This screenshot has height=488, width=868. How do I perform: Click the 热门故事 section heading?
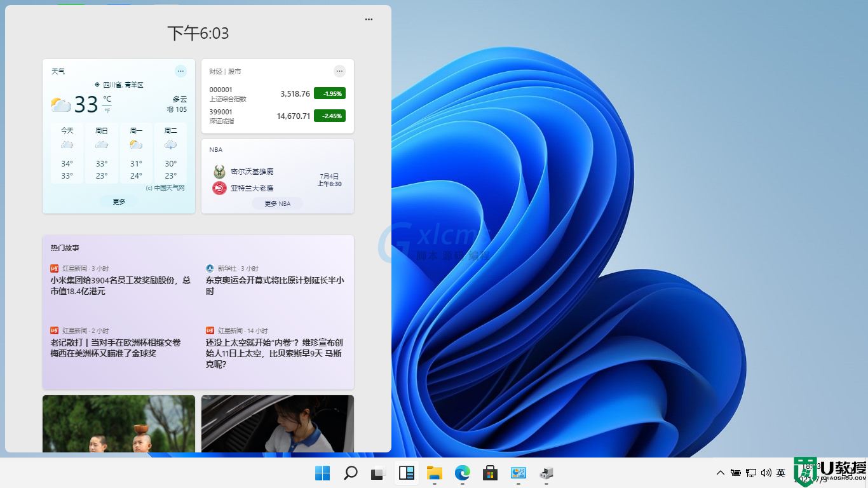click(x=65, y=248)
